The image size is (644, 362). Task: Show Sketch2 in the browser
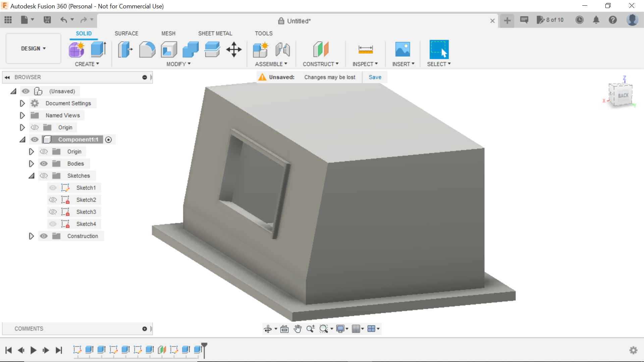[53, 200]
